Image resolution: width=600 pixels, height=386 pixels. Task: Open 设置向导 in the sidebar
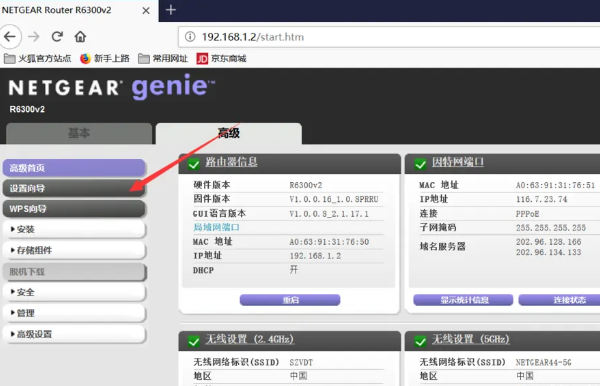(x=74, y=188)
